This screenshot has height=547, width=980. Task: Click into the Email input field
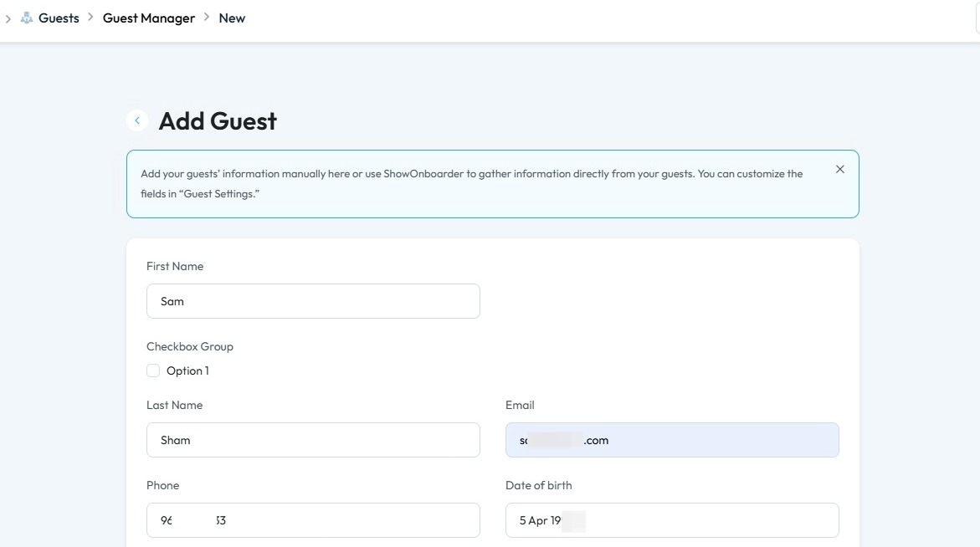(672, 440)
